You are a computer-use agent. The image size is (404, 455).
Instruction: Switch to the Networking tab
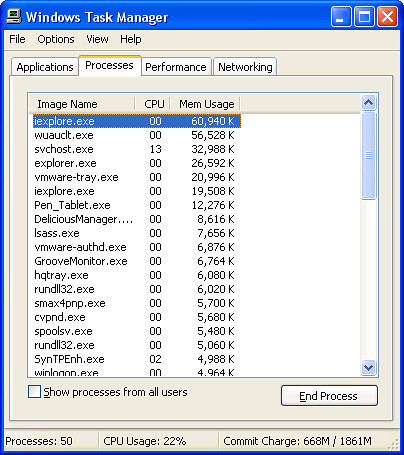pos(245,67)
